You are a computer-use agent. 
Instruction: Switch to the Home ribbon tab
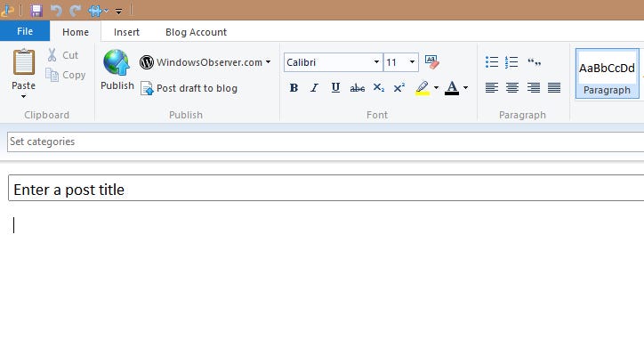click(x=76, y=32)
